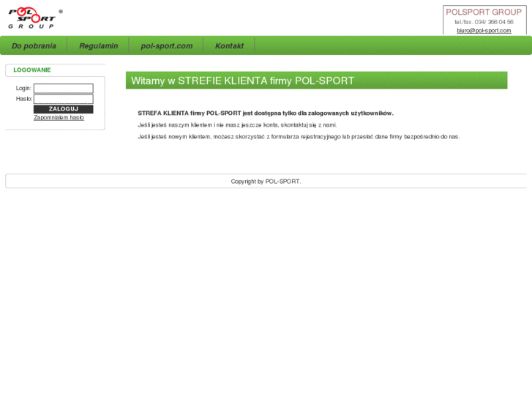Click the 'Jeśli jesteś naszym klientem' line
532x399 pixels.
[x=237, y=125]
